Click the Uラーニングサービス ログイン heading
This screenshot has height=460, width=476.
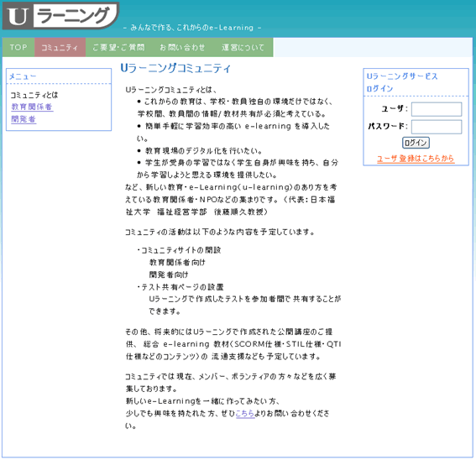coord(402,82)
